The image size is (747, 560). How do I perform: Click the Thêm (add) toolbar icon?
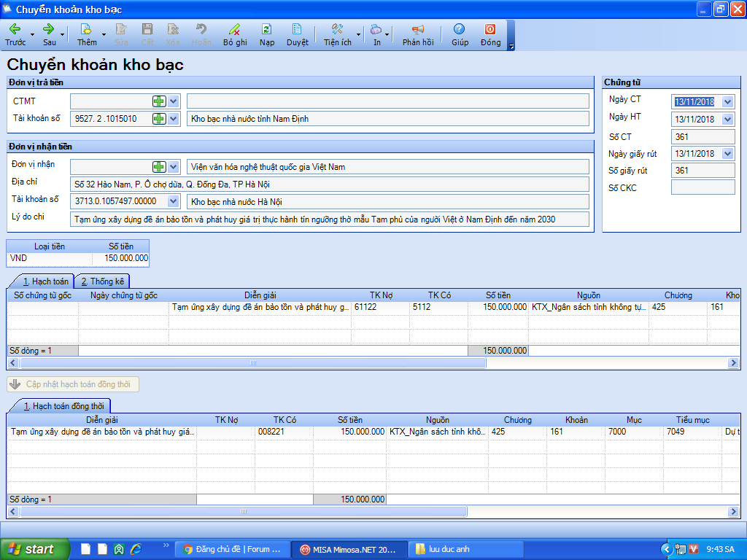(x=86, y=29)
